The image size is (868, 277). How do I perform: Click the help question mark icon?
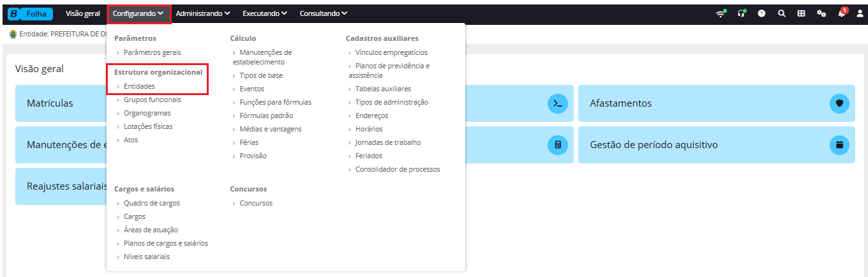click(761, 13)
